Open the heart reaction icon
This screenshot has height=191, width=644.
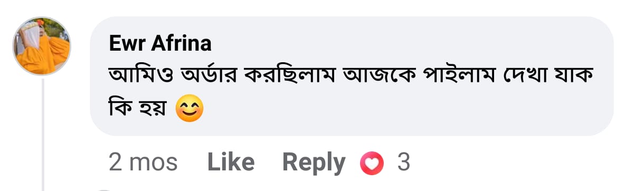coord(373,164)
